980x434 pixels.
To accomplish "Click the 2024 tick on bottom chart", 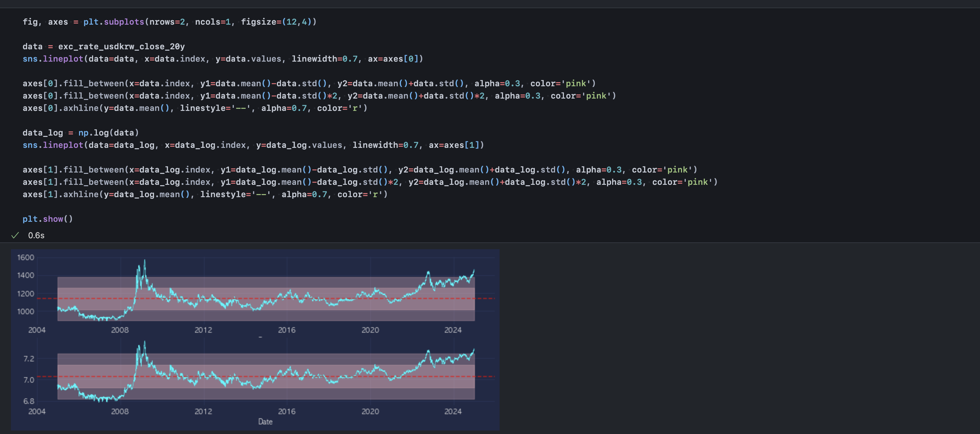I will pyautogui.click(x=453, y=411).
